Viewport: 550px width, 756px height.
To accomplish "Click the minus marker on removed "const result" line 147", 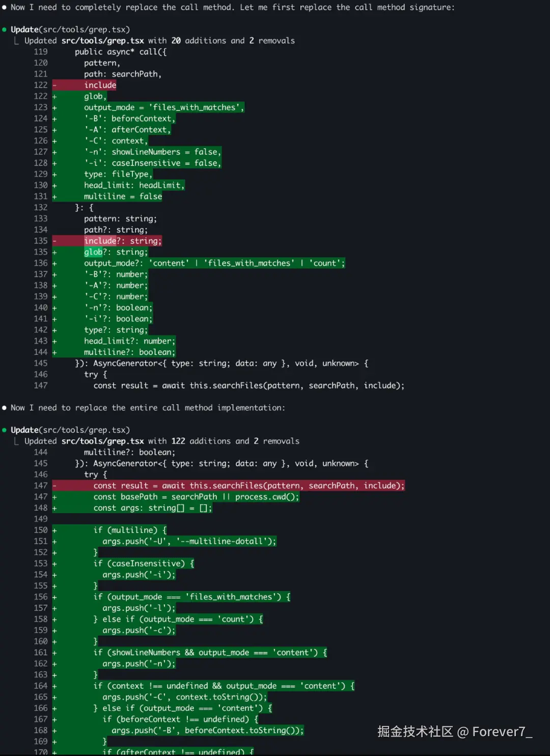I will pyautogui.click(x=54, y=486).
